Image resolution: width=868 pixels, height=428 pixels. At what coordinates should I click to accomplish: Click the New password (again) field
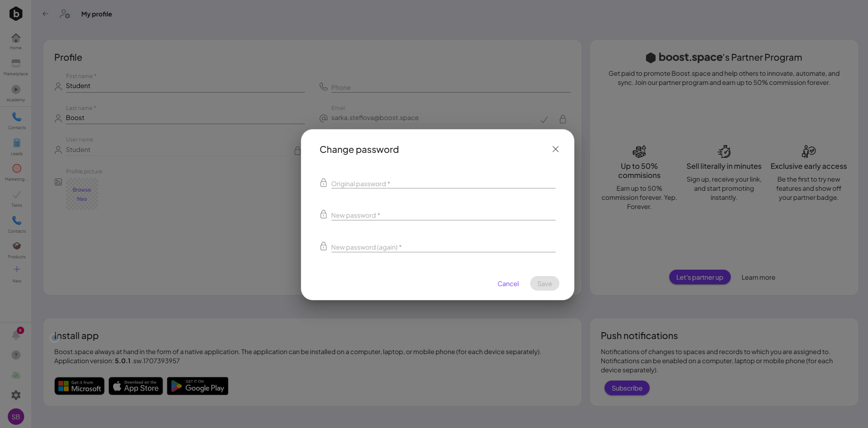(x=443, y=247)
